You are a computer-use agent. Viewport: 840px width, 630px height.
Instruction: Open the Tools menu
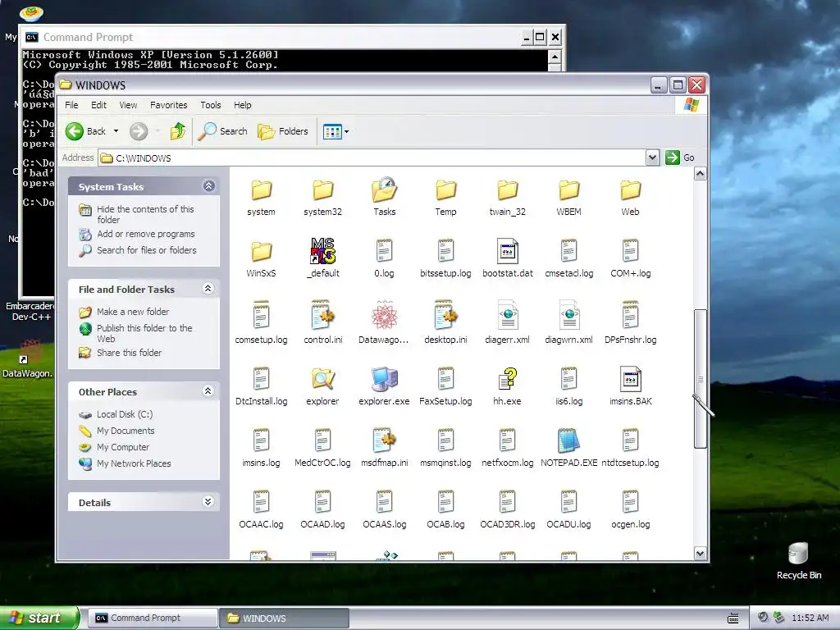[x=211, y=105]
